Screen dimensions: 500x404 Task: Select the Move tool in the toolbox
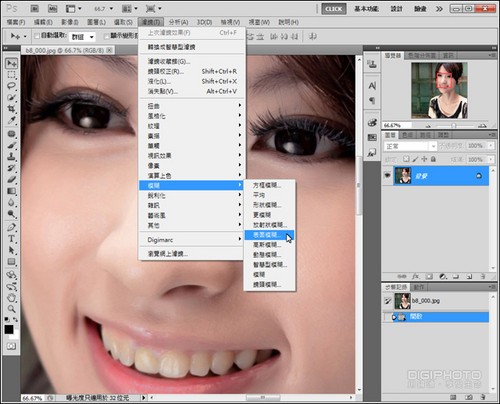[12, 63]
